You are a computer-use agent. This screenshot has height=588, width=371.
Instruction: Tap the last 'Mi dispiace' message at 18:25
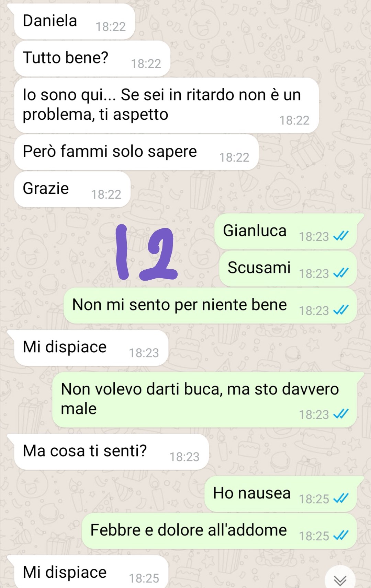pyautogui.click(x=91, y=572)
